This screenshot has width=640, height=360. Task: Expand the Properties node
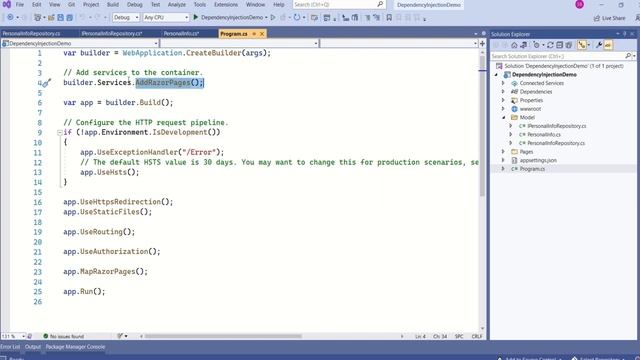(x=503, y=100)
